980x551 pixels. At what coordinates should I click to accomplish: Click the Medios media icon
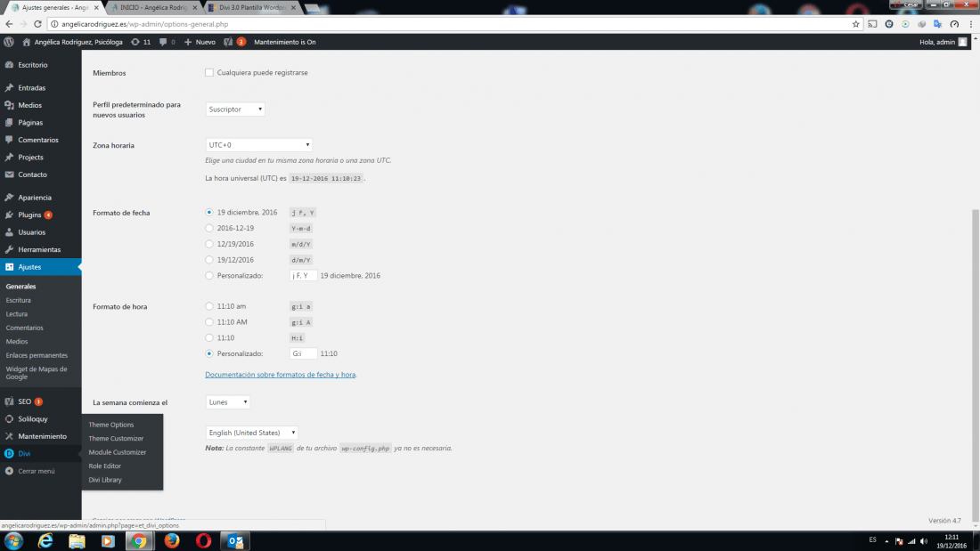[10, 105]
